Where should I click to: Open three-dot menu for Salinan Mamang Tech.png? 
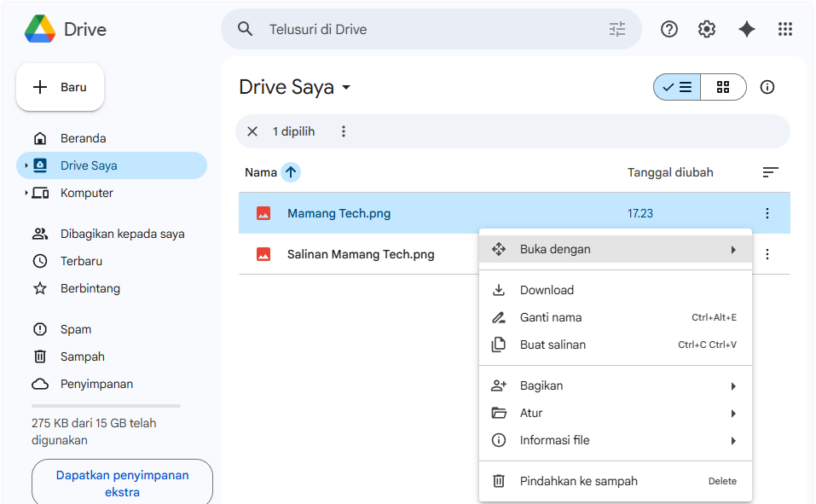[767, 254]
